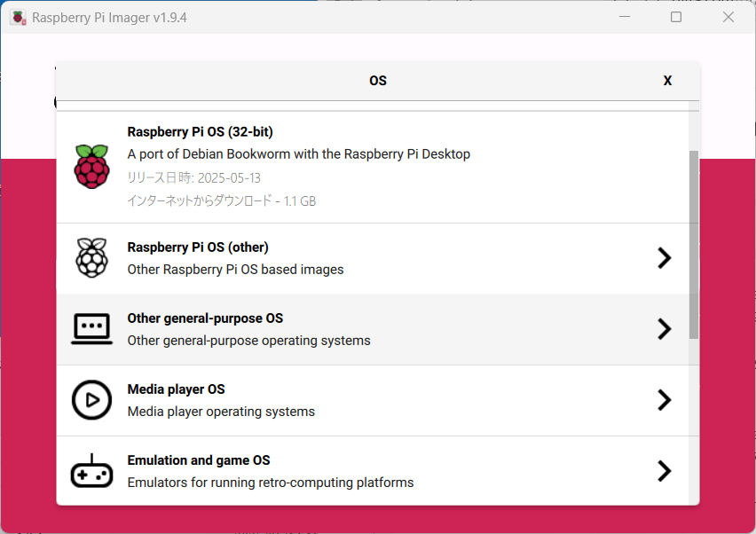Screen dimensions: 756x534
Task: Expand Other general-purpose OS chevron arrow
Action: tap(665, 329)
